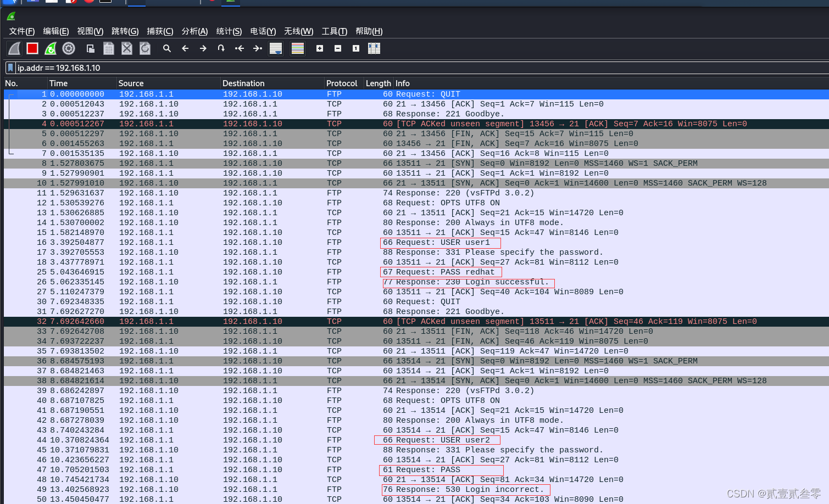Open the 帮助(H) menu
The height and width of the screenshot is (504, 829).
[x=369, y=31]
